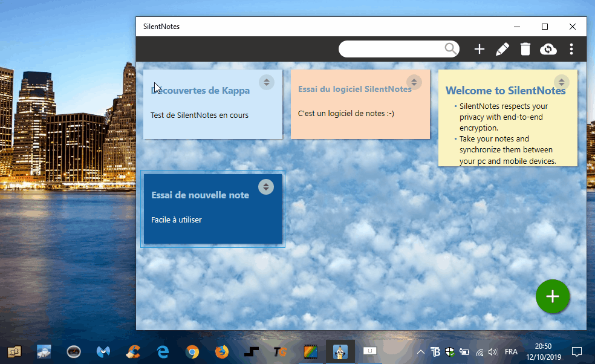Click the black stair-step taskbar icon
This screenshot has height=364, width=595.
[x=251, y=352]
